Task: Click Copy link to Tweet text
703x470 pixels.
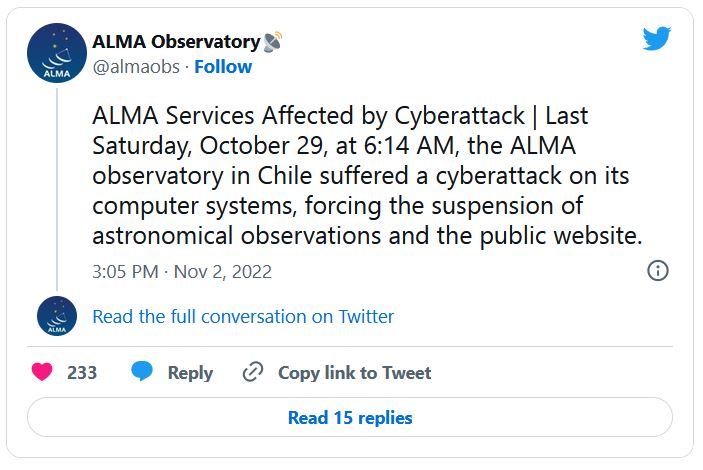Action: point(354,373)
